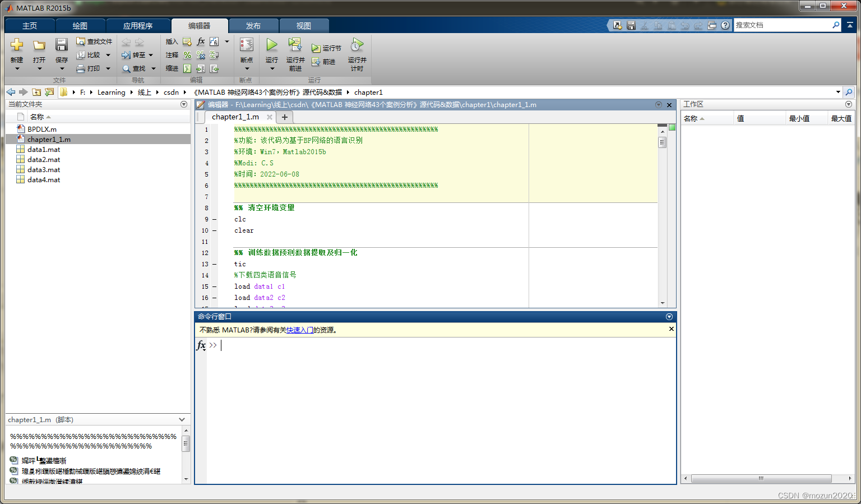
Task: Collapse the toolstrip with minimize ribbon arrow
Action: pyautogui.click(x=850, y=25)
